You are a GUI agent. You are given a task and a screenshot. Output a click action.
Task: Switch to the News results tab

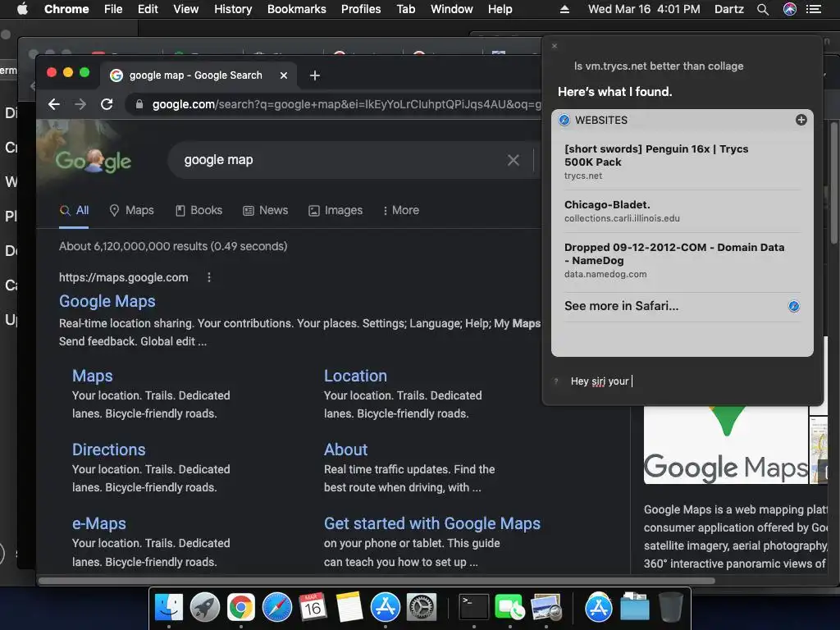pos(266,211)
